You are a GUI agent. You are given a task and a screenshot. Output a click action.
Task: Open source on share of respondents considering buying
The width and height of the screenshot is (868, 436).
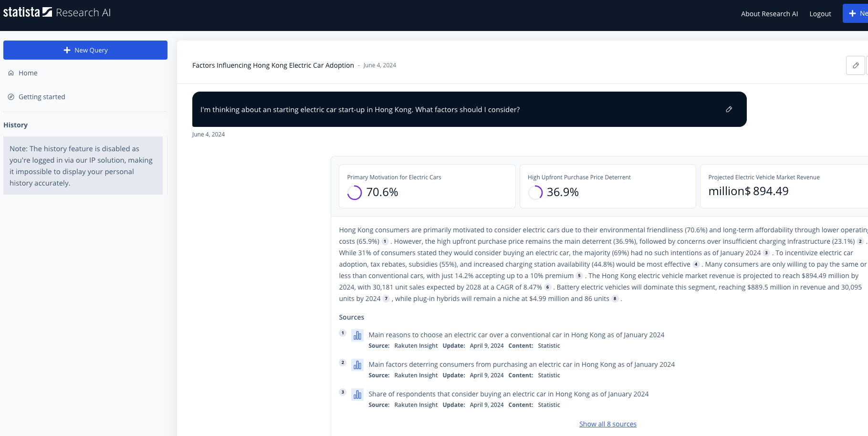508,394
